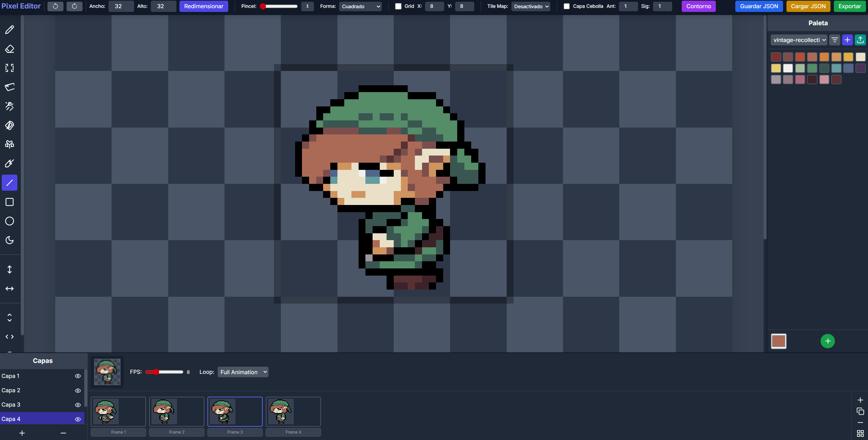Click the horizontal chevrons tool

point(10,337)
